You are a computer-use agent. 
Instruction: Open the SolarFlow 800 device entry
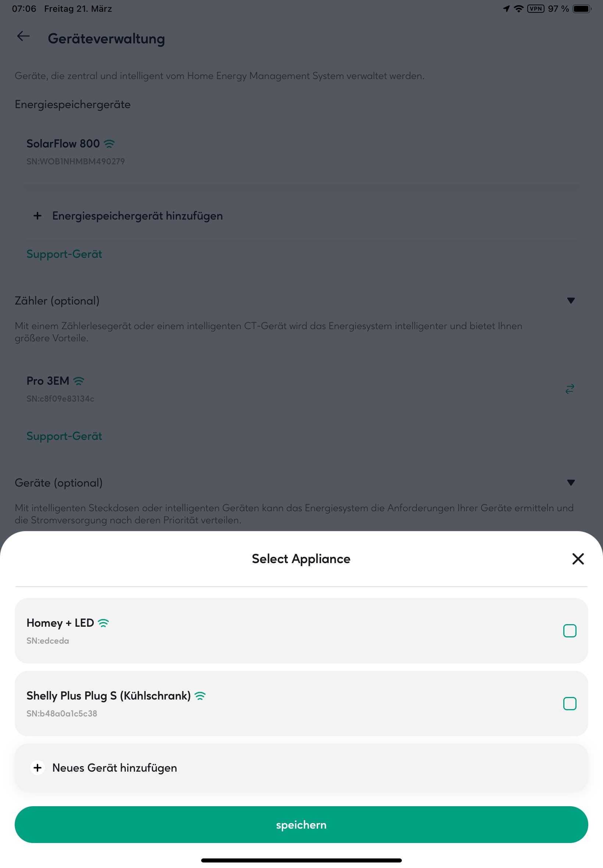pyautogui.click(x=301, y=152)
